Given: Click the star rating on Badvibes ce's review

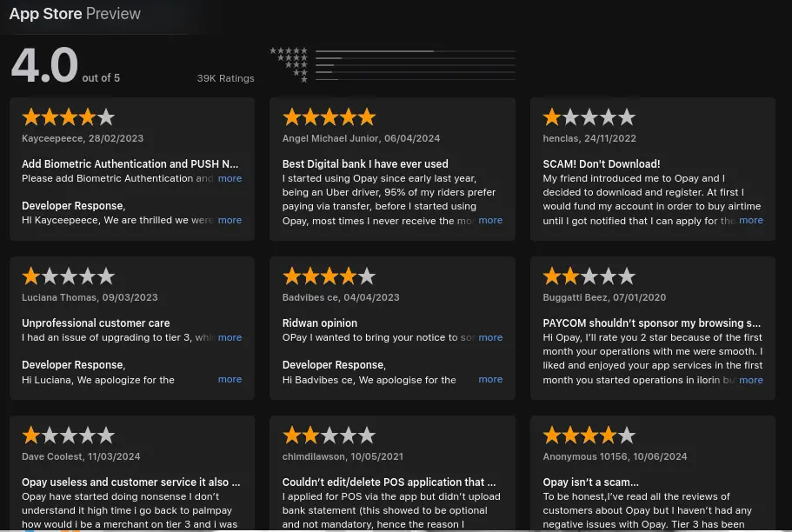Looking at the screenshot, I should click(329, 276).
